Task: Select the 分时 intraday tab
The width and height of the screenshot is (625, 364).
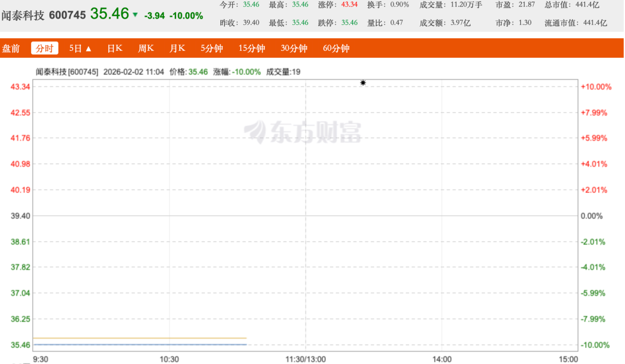Action: [x=45, y=48]
